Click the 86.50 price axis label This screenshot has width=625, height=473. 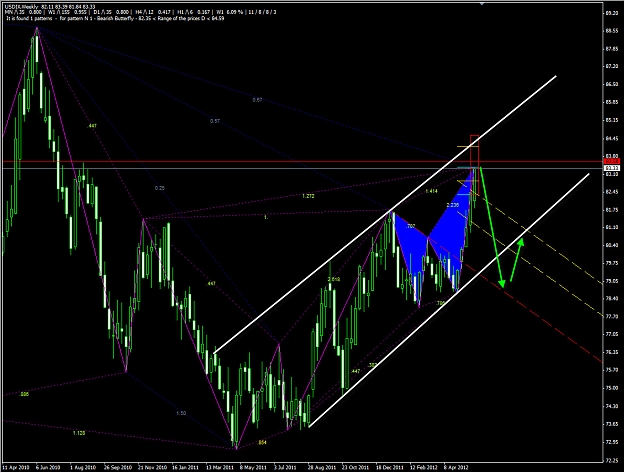coord(611,84)
